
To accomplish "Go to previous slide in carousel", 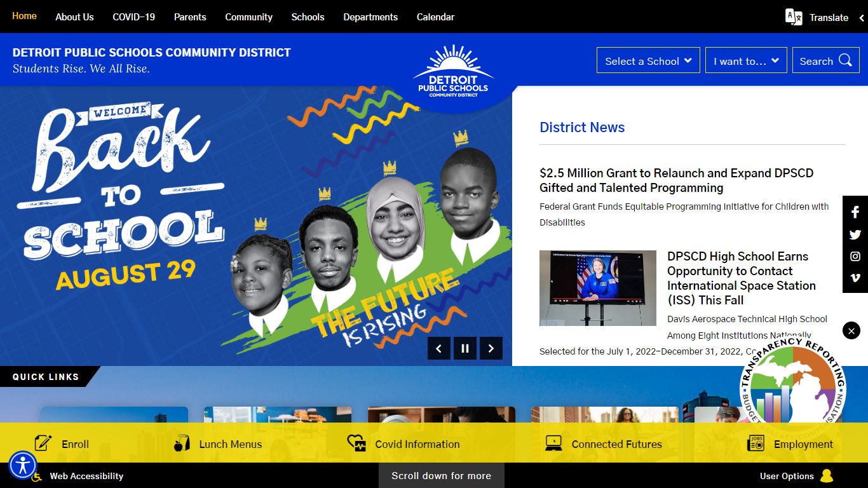I will 439,348.
